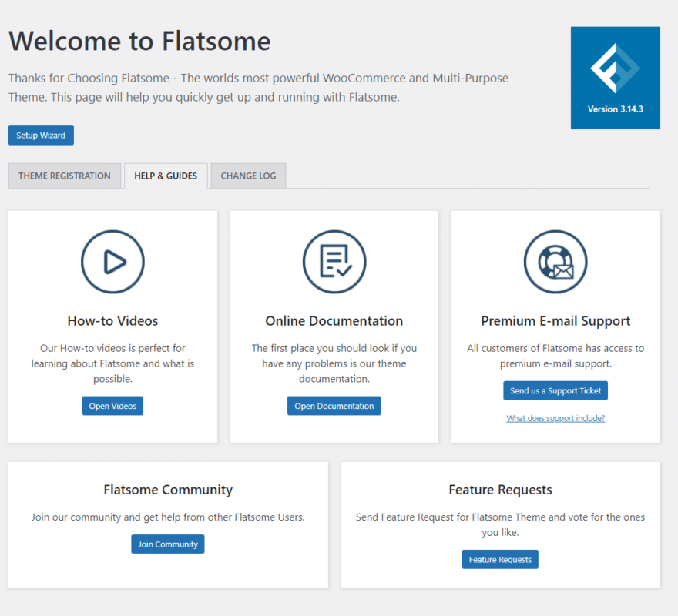Click the 'Feature Requests' card heading
The width and height of the screenshot is (678, 616).
click(x=500, y=490)
